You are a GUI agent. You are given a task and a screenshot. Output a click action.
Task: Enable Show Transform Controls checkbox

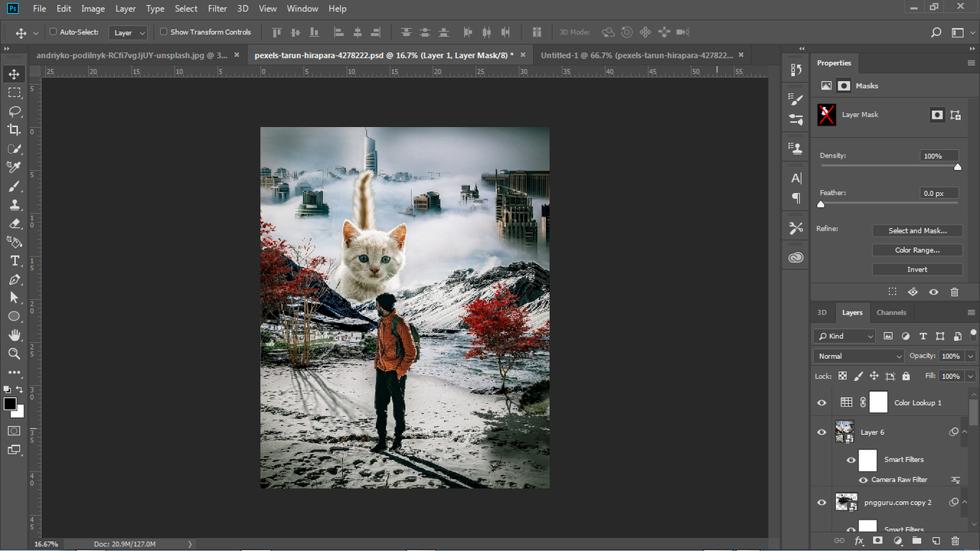(x=163, y=32)
